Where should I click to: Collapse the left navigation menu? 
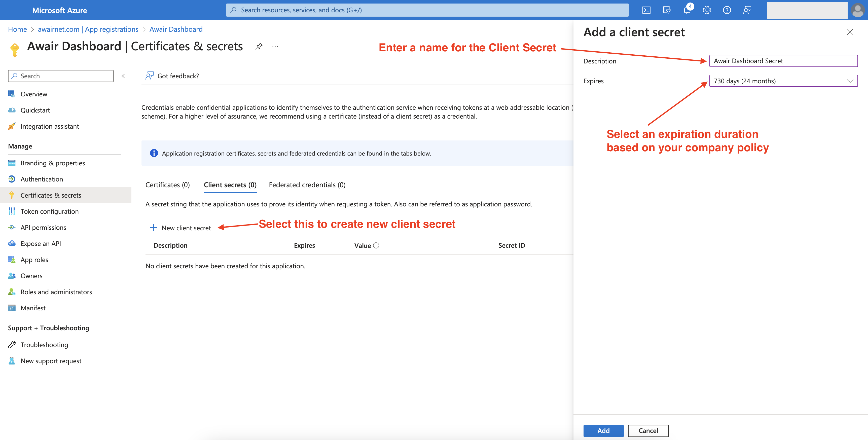[x=123, y=76]
